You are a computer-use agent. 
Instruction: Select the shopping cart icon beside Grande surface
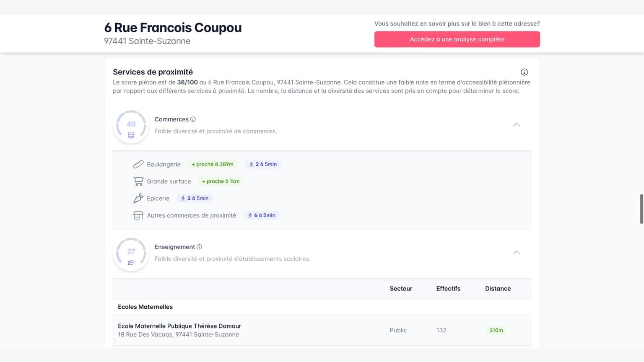pos(138,181)
